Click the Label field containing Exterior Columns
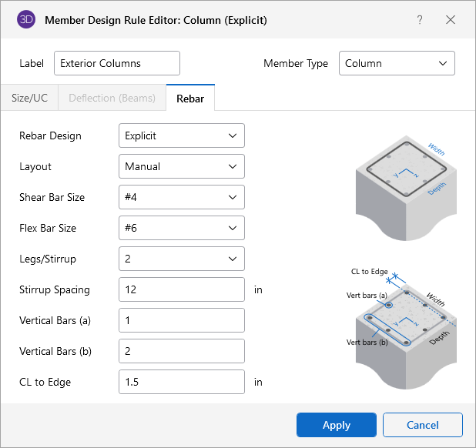Image resolution: width=476 pixels, height=448 pixels. coord(116,63)
